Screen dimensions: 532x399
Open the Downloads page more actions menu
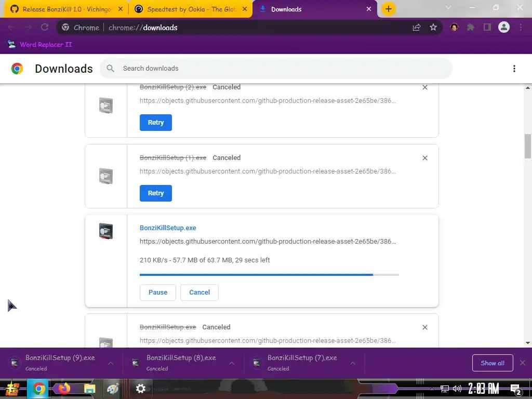tap(514, 69)
